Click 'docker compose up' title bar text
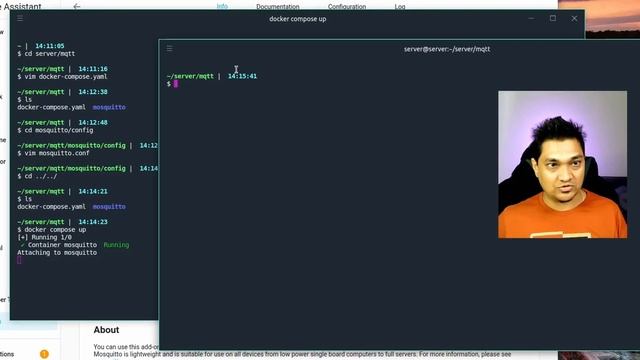The width and height of the screenshot is (640, 360). pyautogui.click(x=298, y=19)
